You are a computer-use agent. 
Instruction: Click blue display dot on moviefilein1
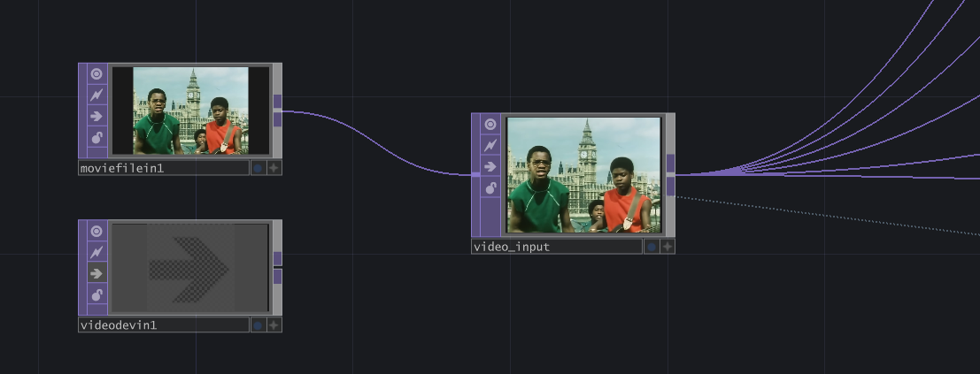(x=258, y=168)
